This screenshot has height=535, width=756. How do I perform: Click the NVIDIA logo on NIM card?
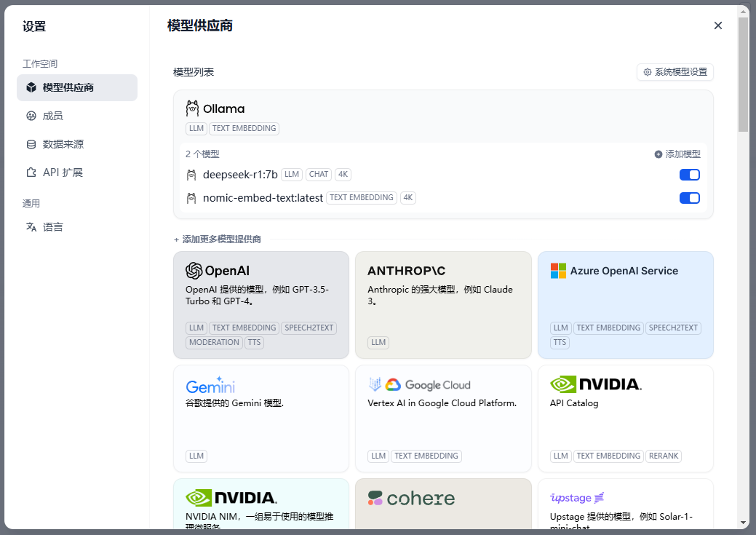pyautogui.click(x=231, y=498)
